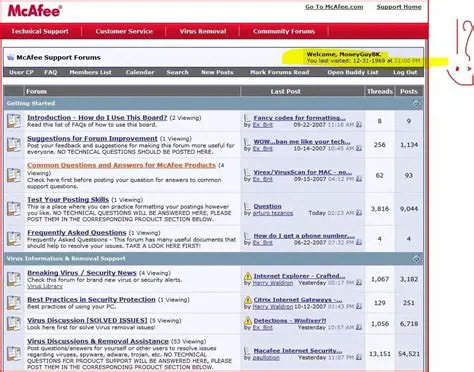
Task: Open Test Your Posting Skills forum
Action: [x=68, y=199]
